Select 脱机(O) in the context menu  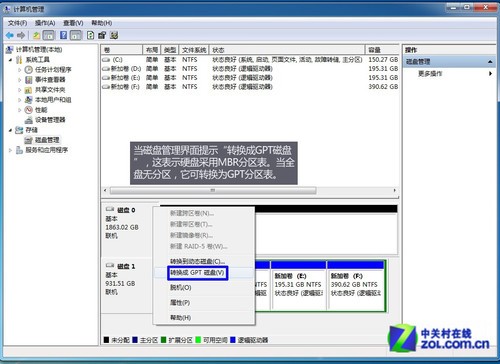click(x=180, y=287)
